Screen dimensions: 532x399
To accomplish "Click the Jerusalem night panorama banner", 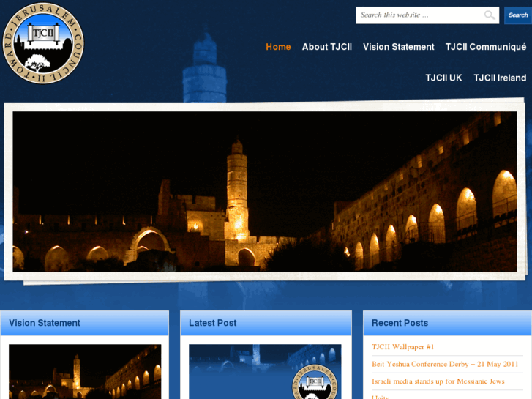I will pyautogui.click(x=265, y=192).
